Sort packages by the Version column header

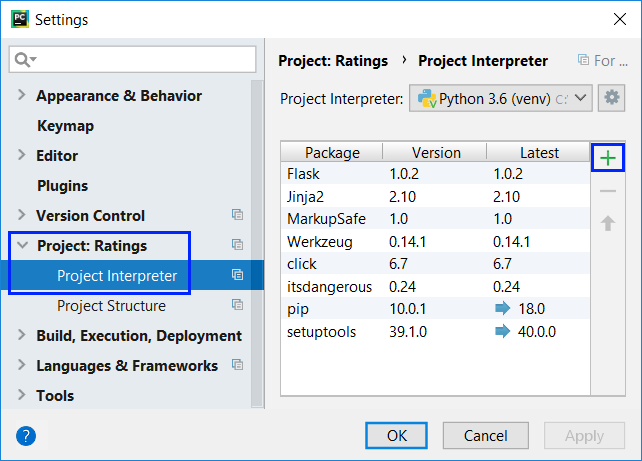(436, 153)
